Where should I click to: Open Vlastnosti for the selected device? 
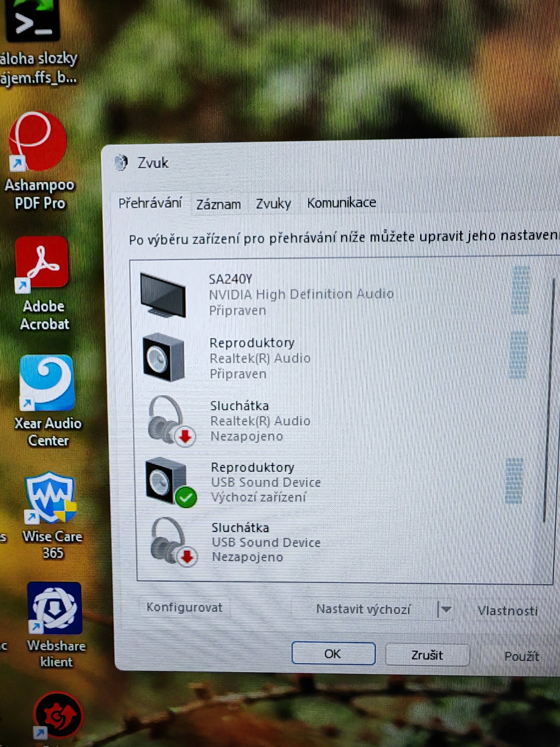click(507, 611)
